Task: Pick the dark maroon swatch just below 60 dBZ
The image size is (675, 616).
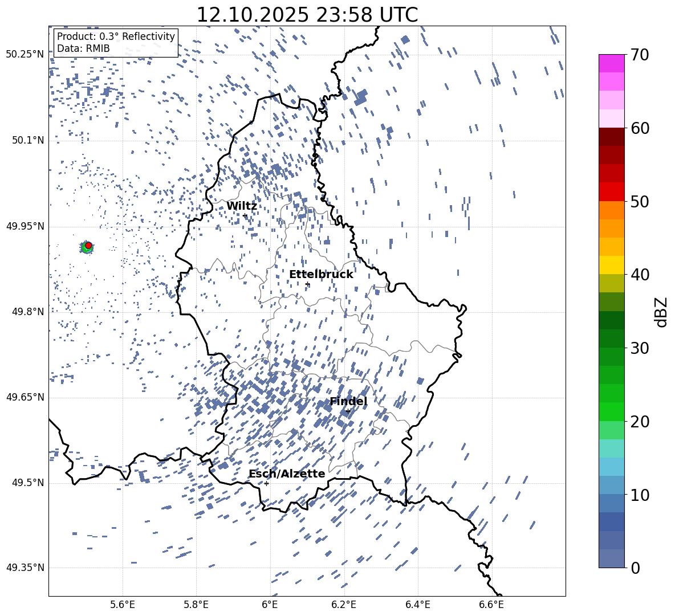Action: point(612,137)
